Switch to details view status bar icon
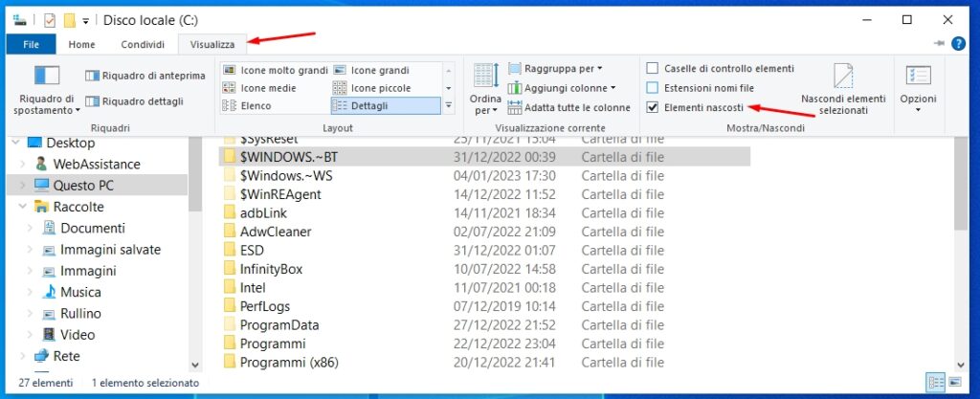980x399 pixels. click(x=936, y=382)
